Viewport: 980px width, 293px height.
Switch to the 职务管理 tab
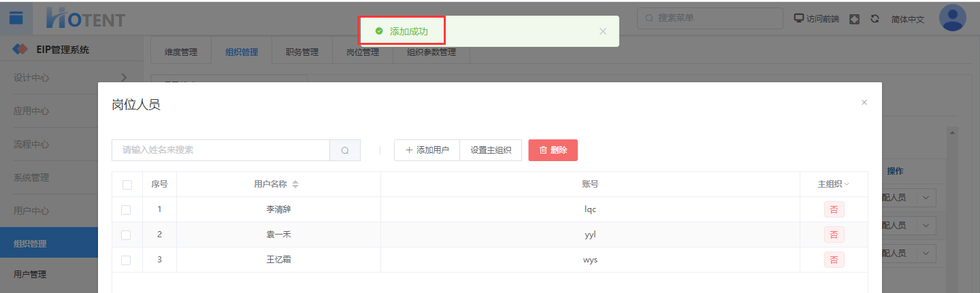point(302,52)
